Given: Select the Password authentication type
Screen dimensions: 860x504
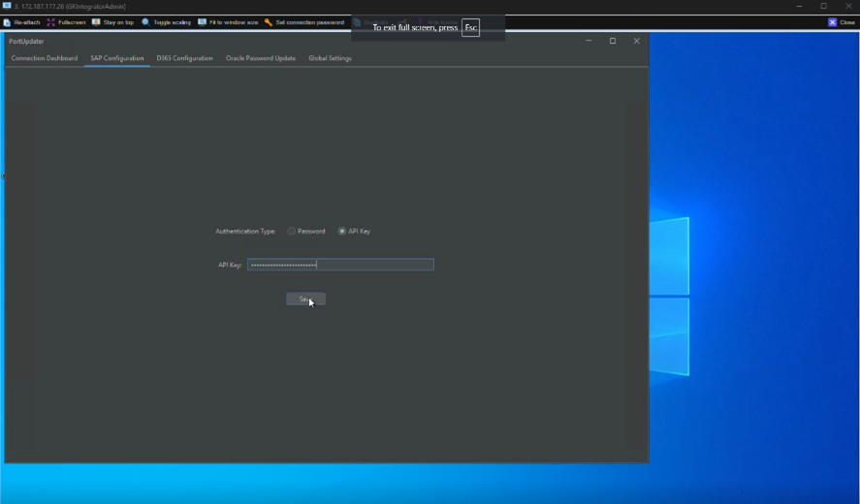Looking at the screenshot, I should point(292,232).
